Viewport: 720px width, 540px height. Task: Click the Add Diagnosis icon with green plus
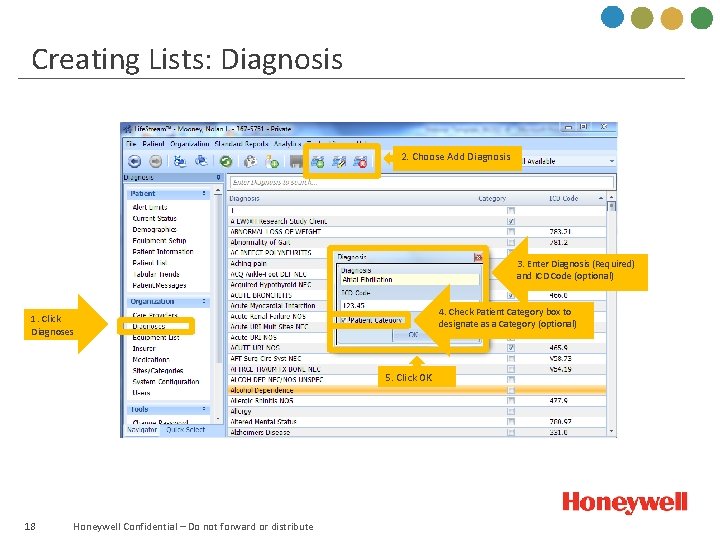318,162
